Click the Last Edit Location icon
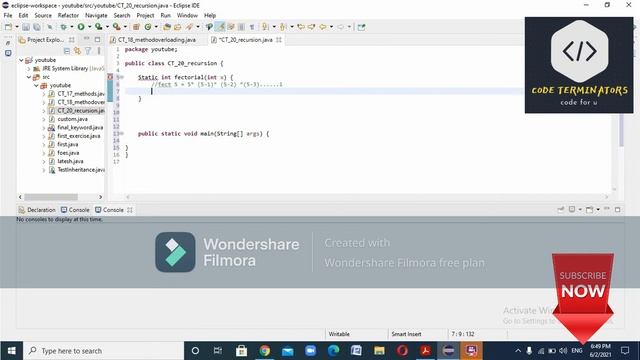This screenshot has height=360, width=640. [x=301, y=27]
